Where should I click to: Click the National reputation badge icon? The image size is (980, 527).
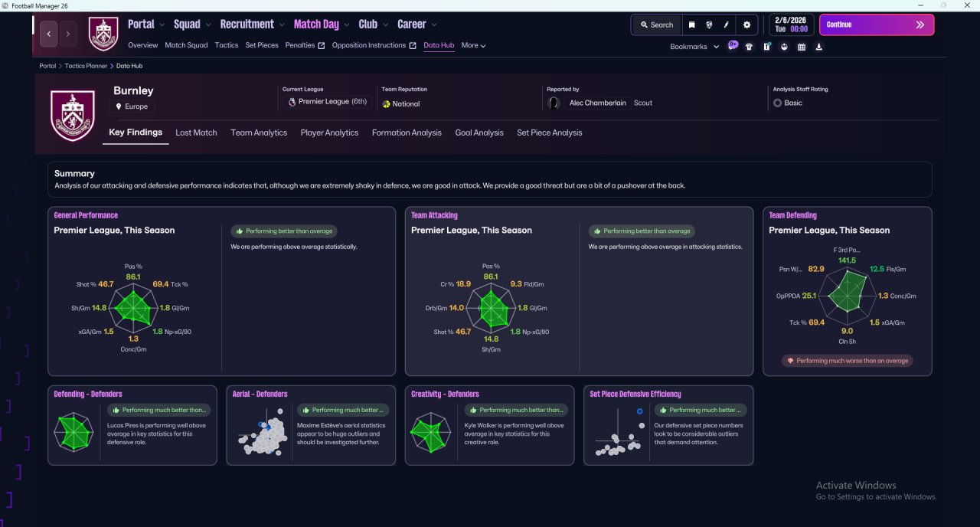coord(386,104)
